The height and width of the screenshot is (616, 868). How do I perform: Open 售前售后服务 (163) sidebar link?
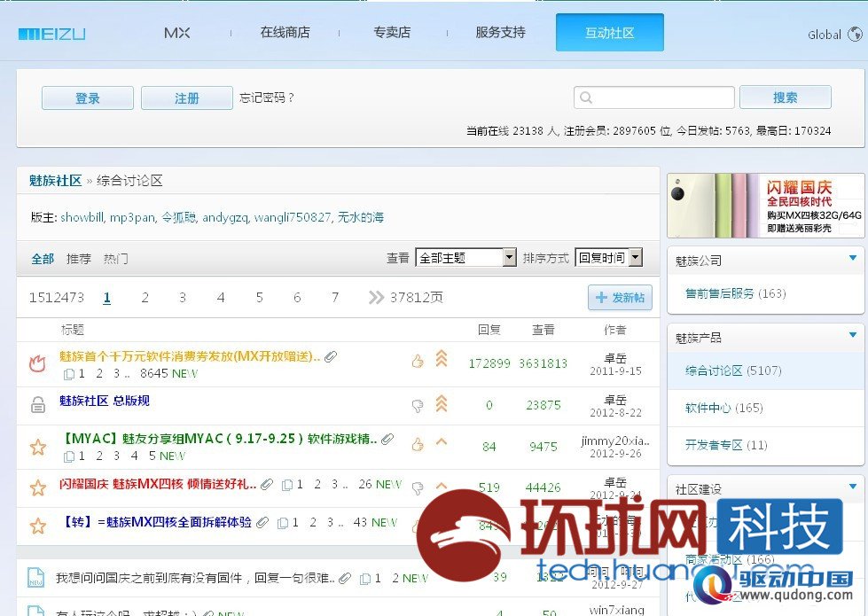[x=736, y=293]
